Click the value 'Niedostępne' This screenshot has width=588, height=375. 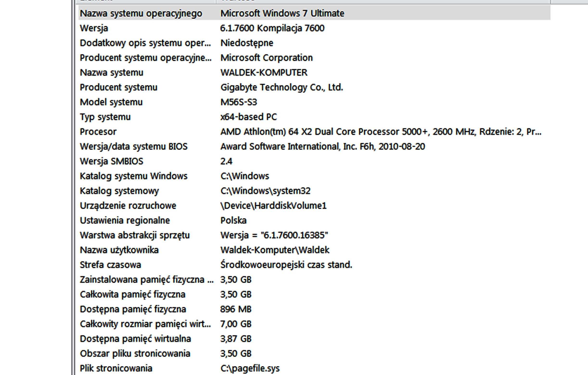(x=247, y=43)
